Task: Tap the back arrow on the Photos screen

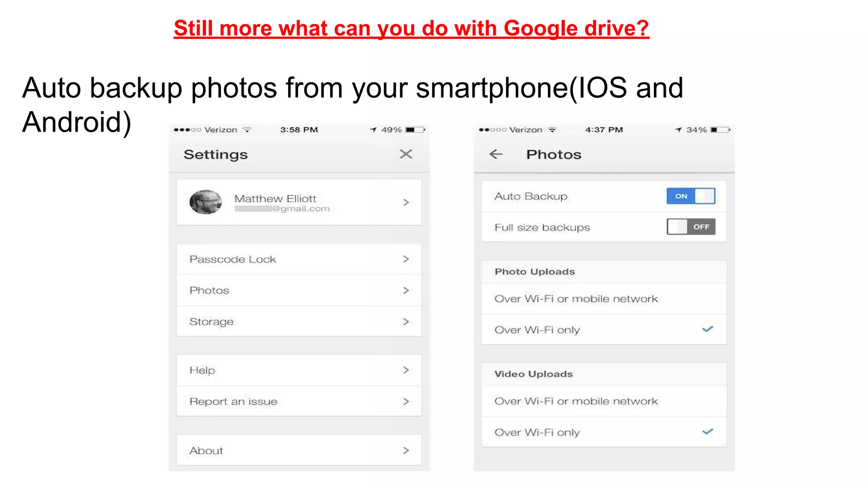Action: [x=495, y=154]
